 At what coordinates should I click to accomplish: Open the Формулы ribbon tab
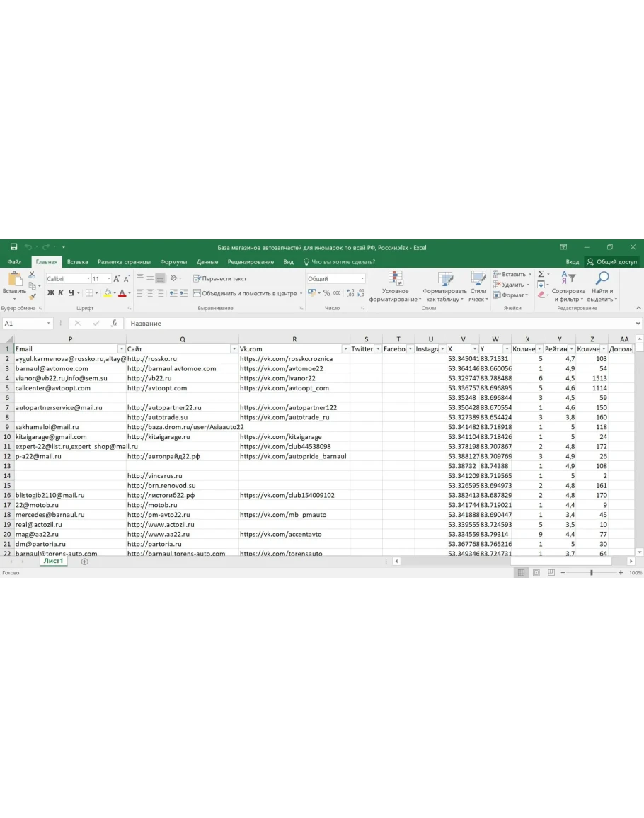click(x=173, y=262)
